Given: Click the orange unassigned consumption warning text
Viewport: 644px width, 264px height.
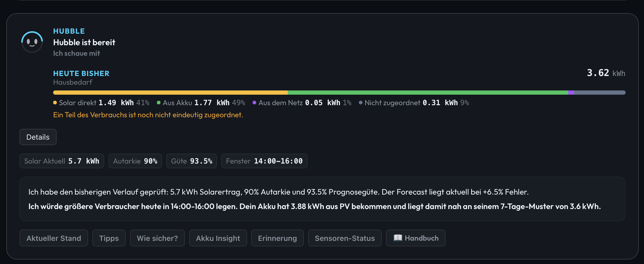Looking at the screenshot, I should click(x=148, y=115).
